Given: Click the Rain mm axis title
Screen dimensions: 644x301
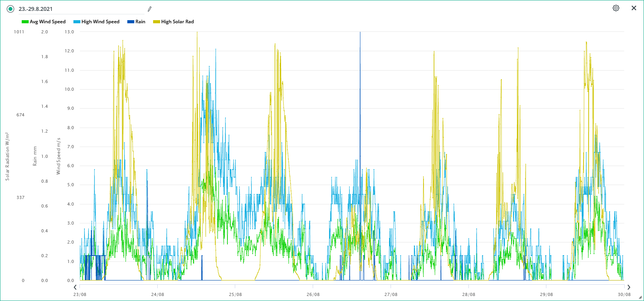Looking at the screenshot, I should [x=35, y=156].
